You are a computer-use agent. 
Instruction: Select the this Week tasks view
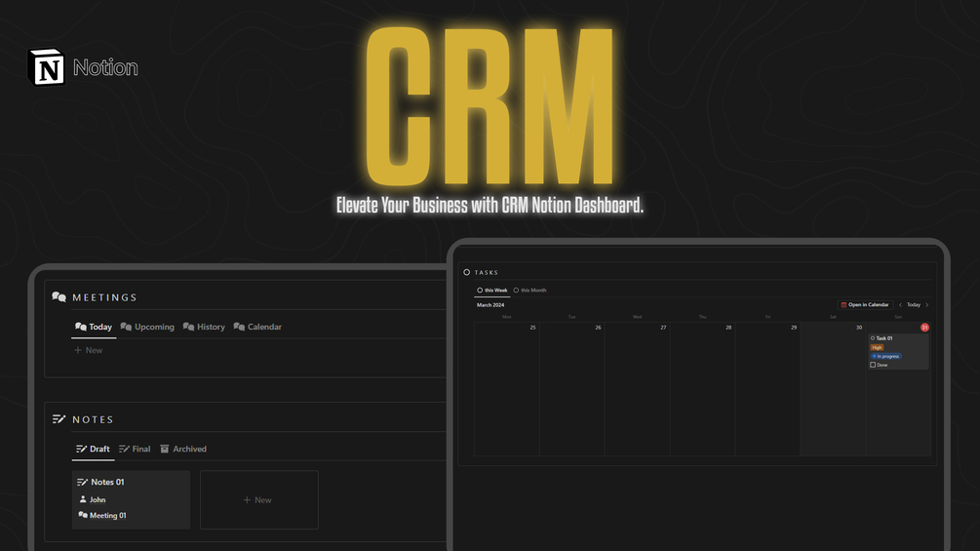pos(492,290)
